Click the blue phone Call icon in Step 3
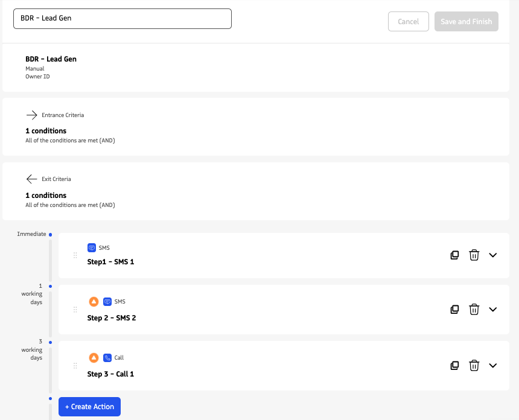This screenshot has width=519, height=420. coord(107,358)
